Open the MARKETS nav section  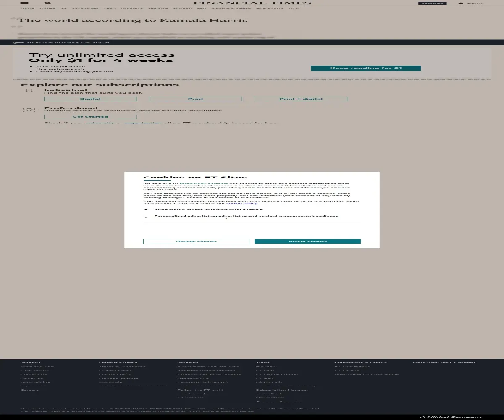pyautogui.click(x=131, y=8)
